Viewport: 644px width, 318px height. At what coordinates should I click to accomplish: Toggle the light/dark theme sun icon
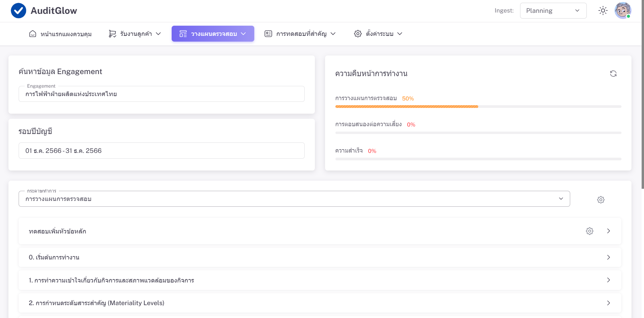point(603,11)
